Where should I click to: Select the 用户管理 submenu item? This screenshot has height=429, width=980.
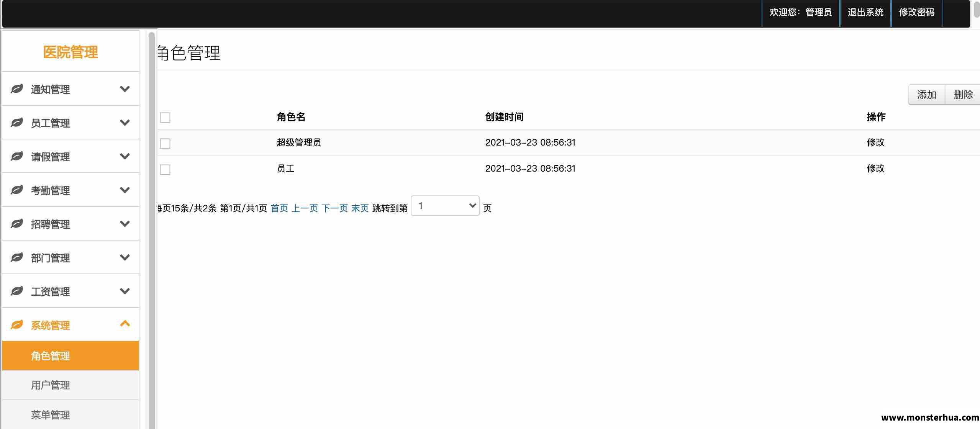click(x=70, y=385)
